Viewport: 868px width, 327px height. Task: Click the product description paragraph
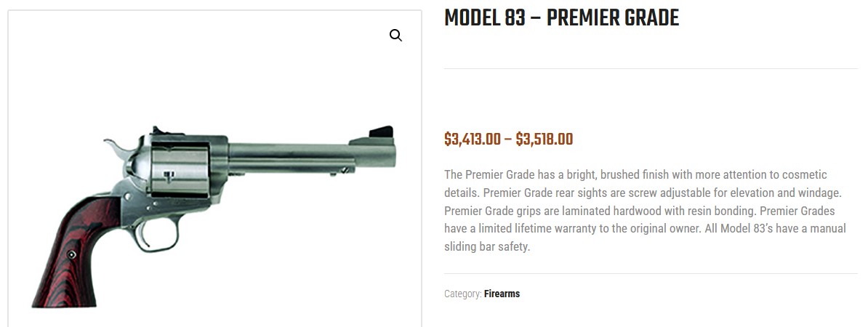click(646, 211)
